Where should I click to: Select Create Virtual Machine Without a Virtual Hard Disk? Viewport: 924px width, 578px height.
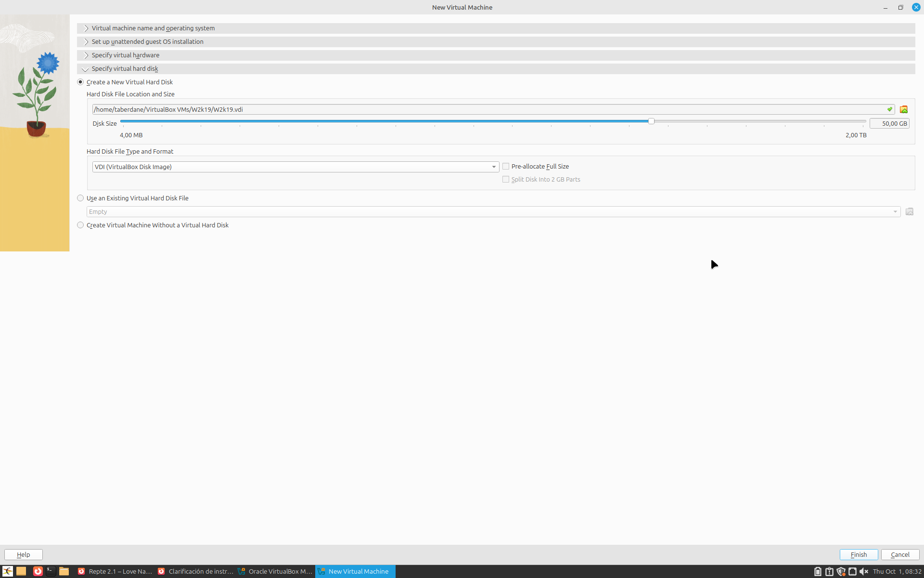coord(153,225)
